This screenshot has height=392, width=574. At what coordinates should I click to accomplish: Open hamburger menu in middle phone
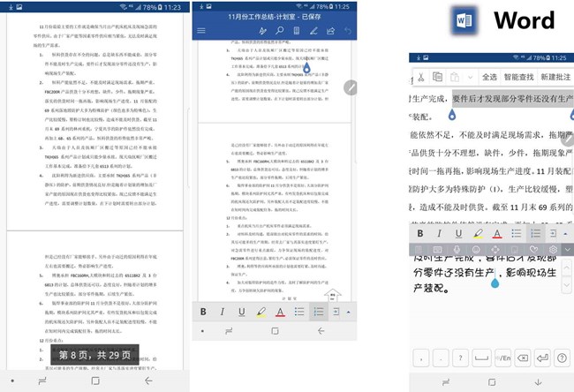coord(201,31)
